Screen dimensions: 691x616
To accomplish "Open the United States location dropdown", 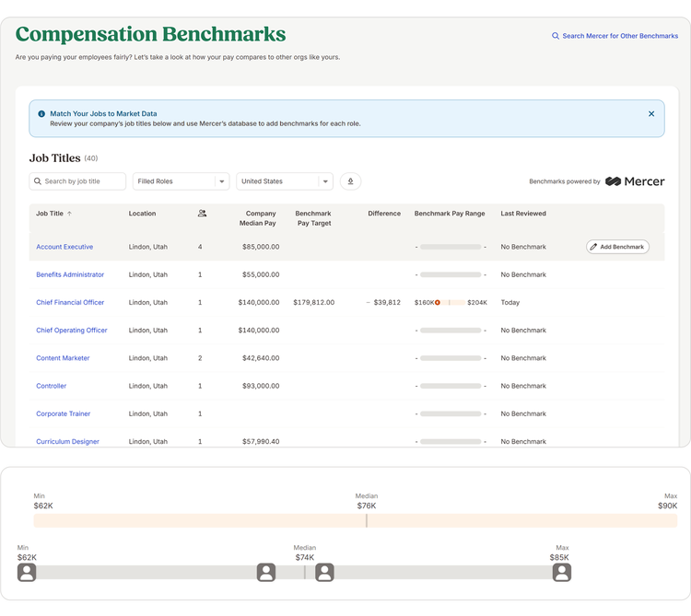I will tap(284, 181).
